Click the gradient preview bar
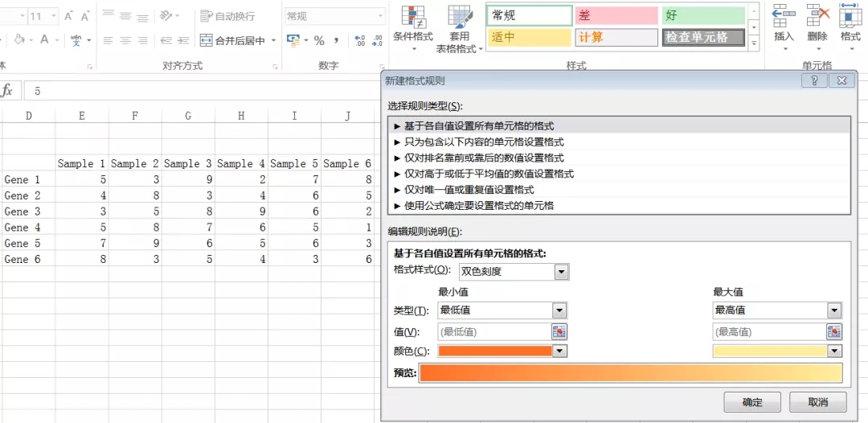The height and width of the screenshot is (423, 868). (x=631, y=373)
